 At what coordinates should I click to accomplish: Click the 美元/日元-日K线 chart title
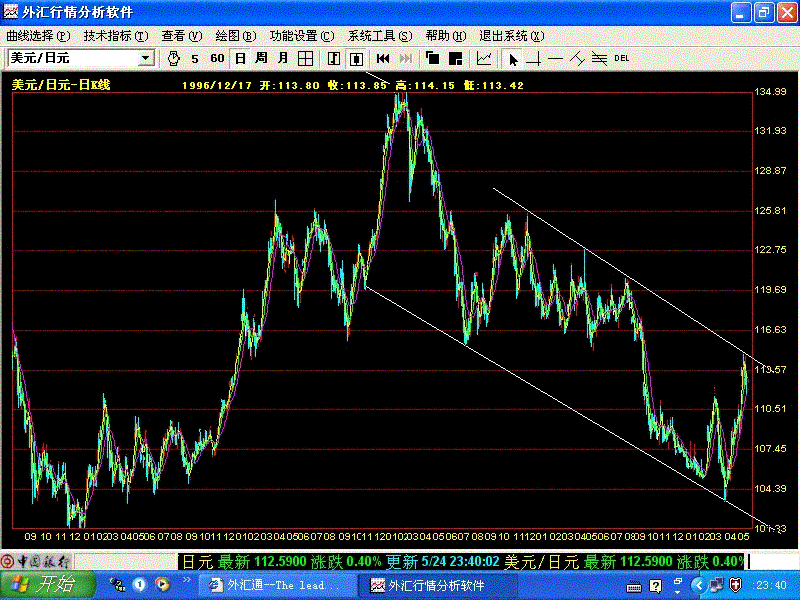61,85
